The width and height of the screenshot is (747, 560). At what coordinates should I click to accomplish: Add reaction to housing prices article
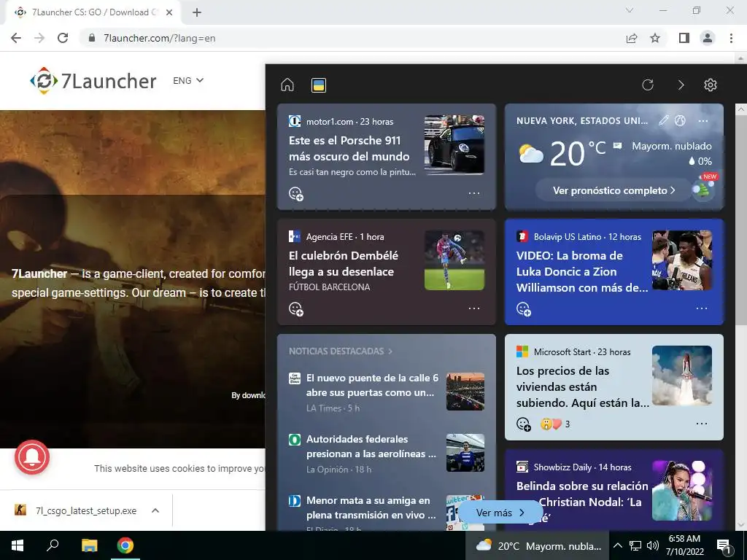coord(524,424)
